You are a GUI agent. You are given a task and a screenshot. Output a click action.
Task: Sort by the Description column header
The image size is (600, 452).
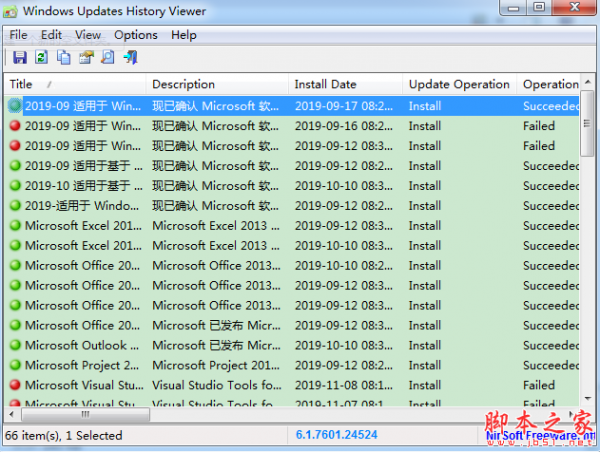click(x=217, y=84)
